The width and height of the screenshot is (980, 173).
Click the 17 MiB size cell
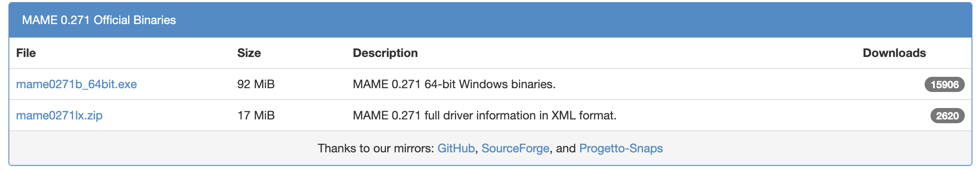tap(256, 116)
